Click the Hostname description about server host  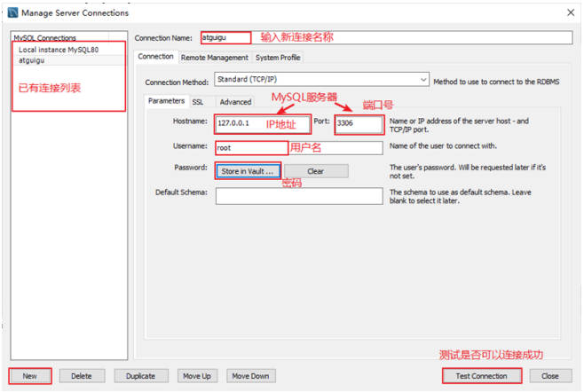point(459,125)
